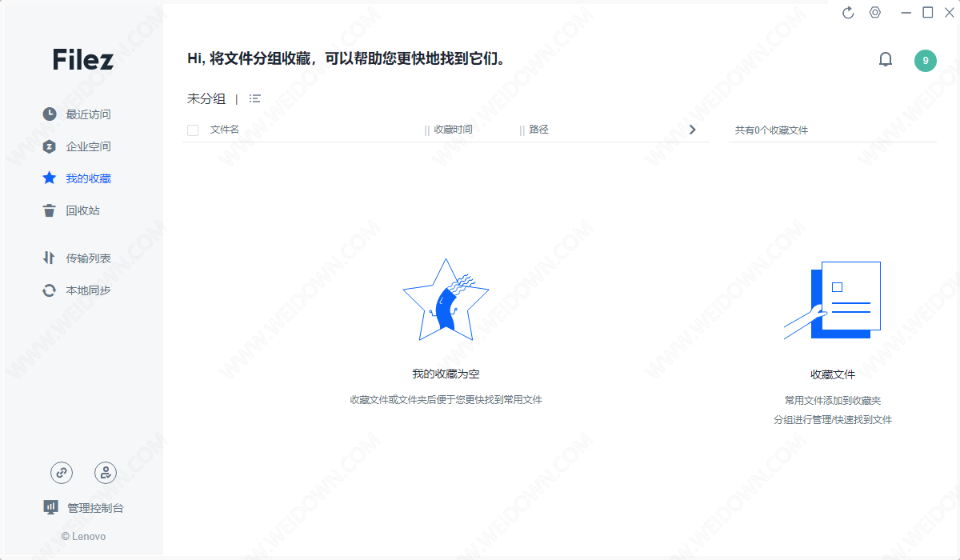The width and height of the screenshot is (960, 560).
Task: Click the notification bell icon
Action: 886,60
